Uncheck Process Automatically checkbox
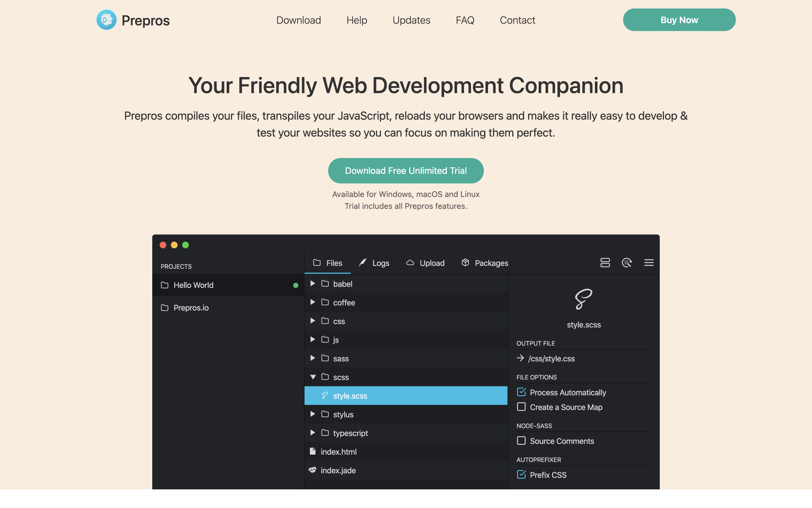 tap(521, 392)
